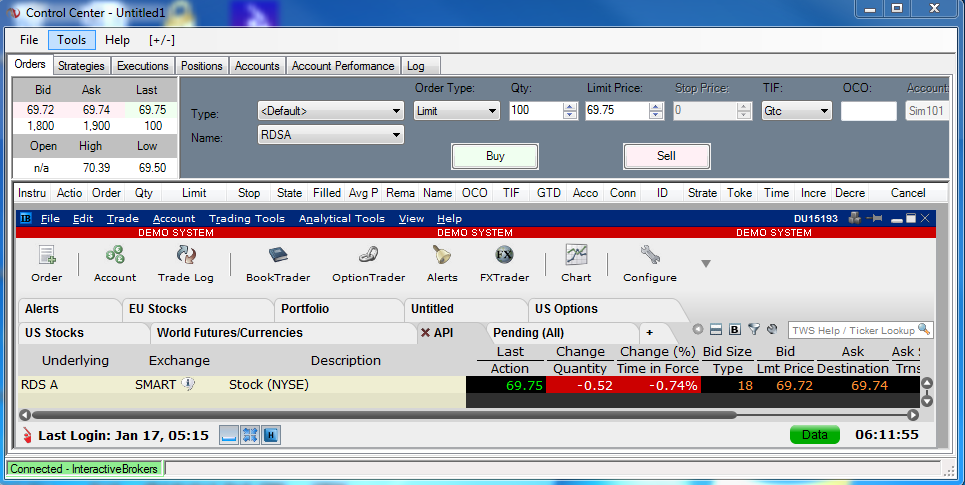Click the green Data status button
965x485 pixels.
(x=815, y=435)
